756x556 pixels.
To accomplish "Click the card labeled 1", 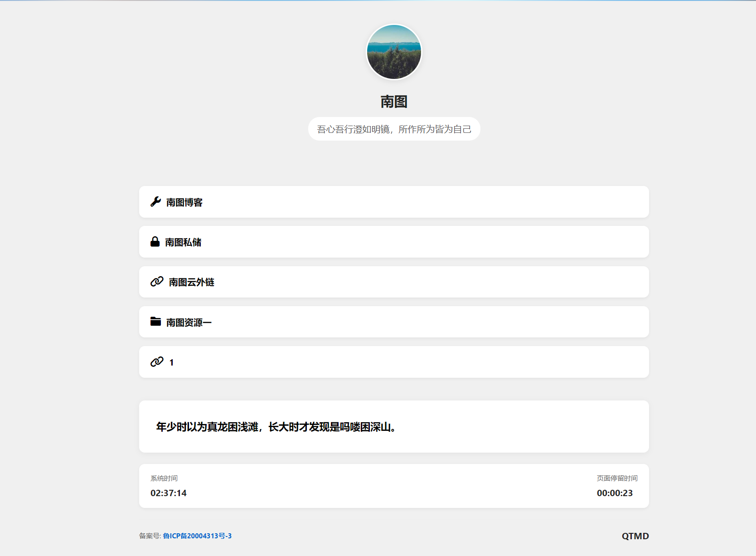I will tap(394, 361).
